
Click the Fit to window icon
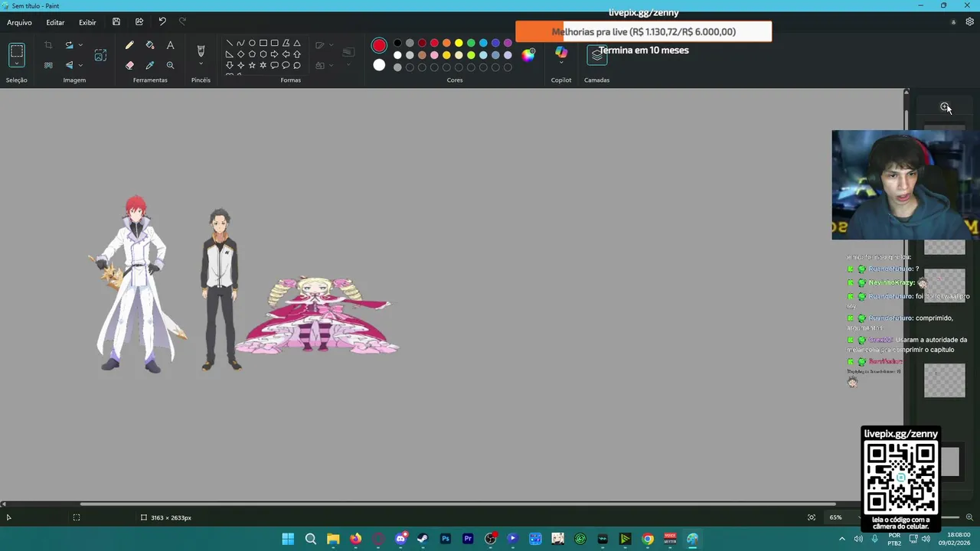812,517
